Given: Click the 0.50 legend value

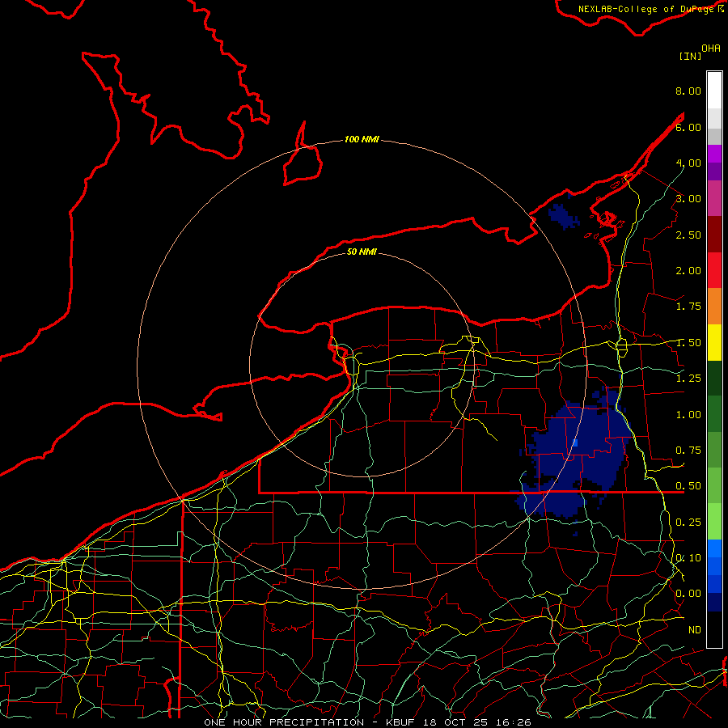Looking at the screenshot, I should coord(688,486).
